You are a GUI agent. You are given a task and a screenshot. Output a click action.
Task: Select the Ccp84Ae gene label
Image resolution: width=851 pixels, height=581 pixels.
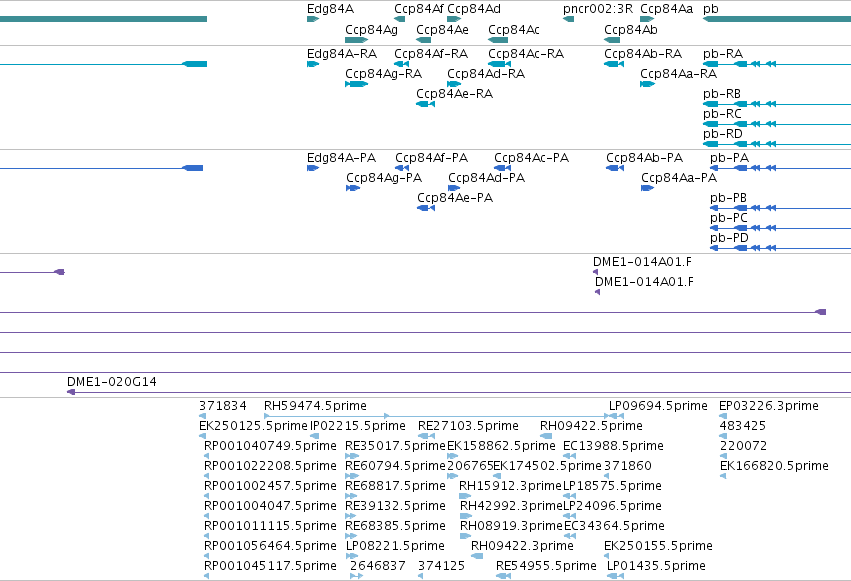point(442,30)
